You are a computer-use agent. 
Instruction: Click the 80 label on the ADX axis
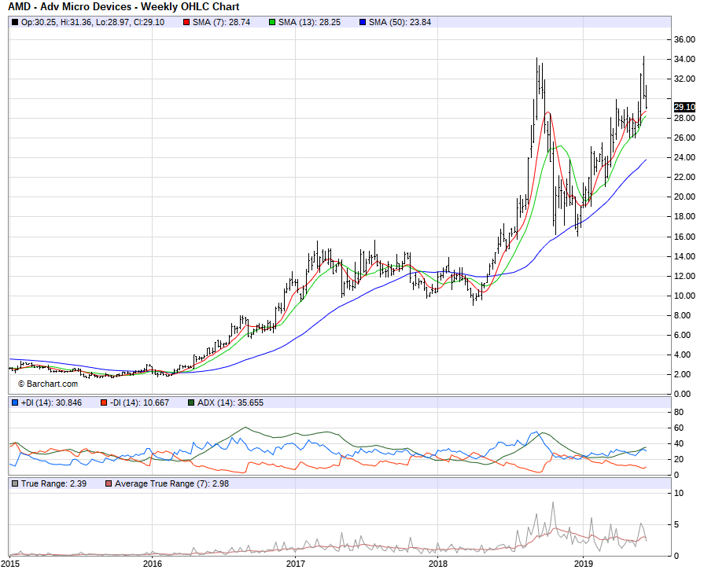(x=679, y=412)
